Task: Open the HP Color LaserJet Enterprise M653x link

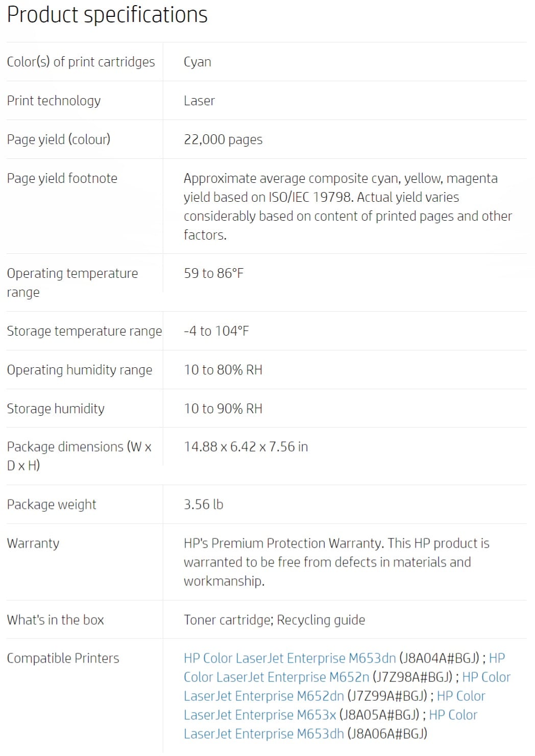Action: [260, 715]
